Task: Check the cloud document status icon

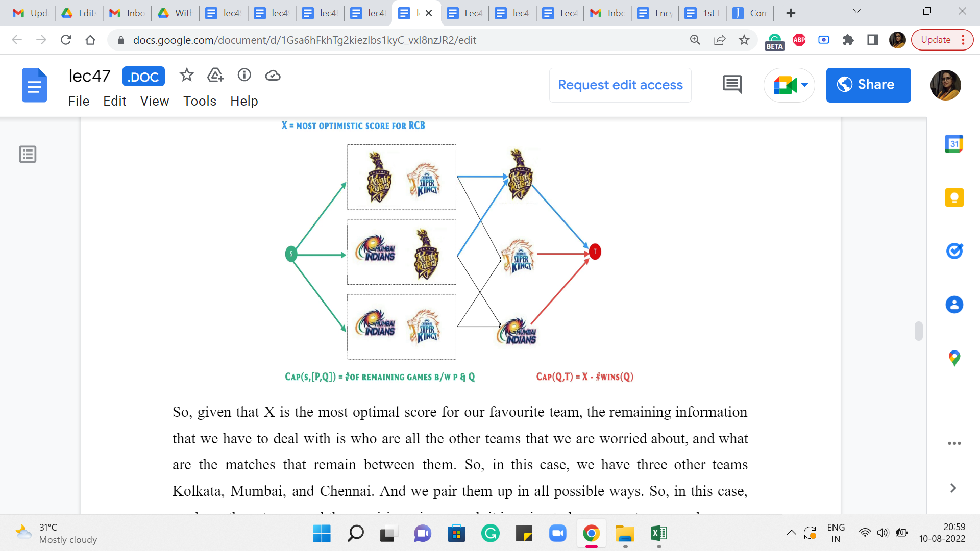Action: pos(273,76)
